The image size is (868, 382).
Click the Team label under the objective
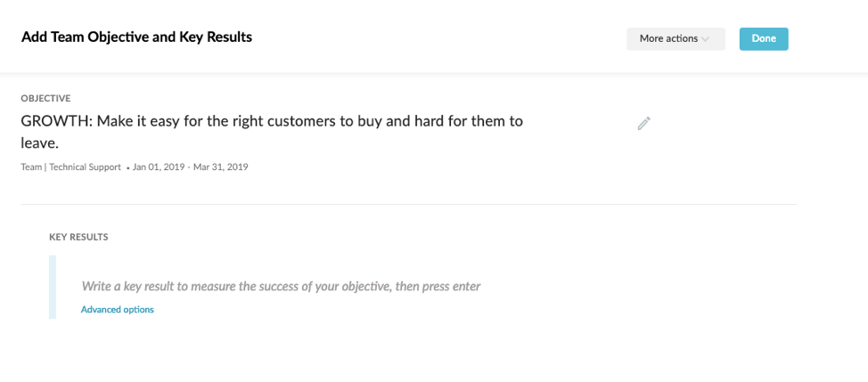32,167
